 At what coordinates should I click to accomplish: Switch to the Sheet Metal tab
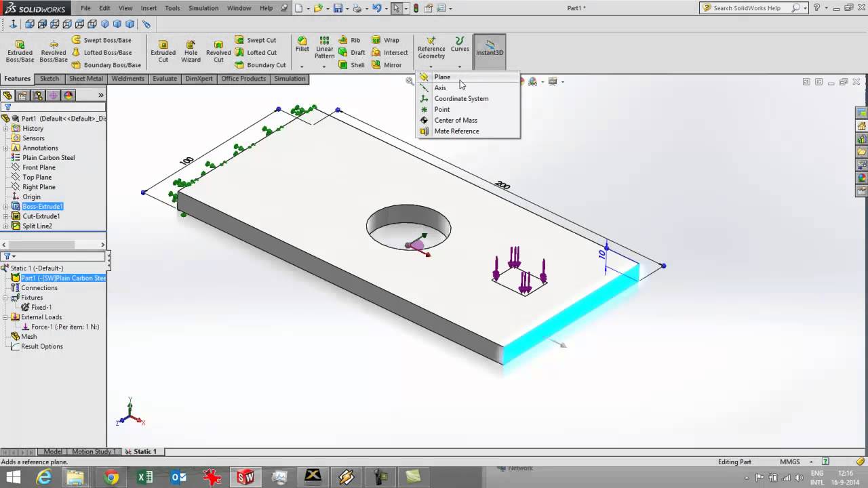(86, 79)
